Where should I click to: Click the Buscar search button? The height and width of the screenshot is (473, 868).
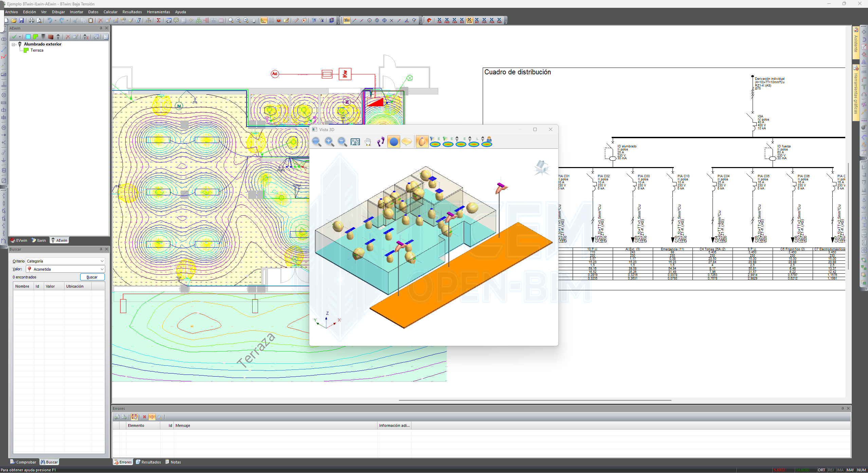92,277
